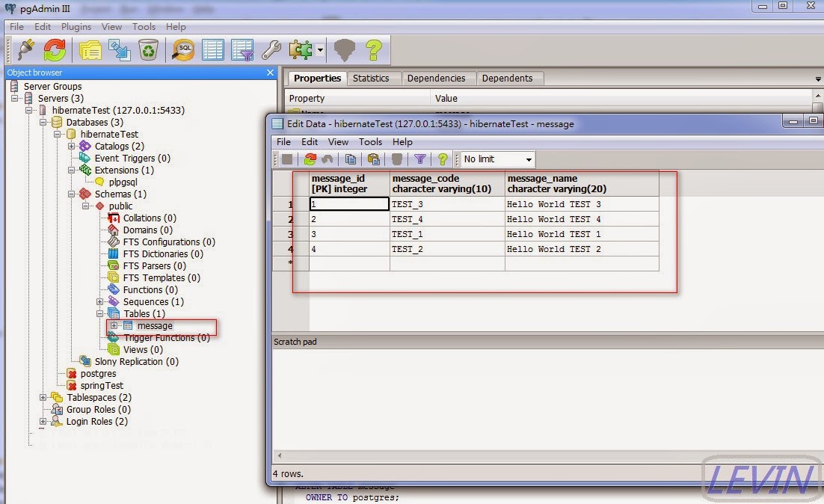Click the message_id column header
This screenshot has width=824, height=504.
coord(349,184)
